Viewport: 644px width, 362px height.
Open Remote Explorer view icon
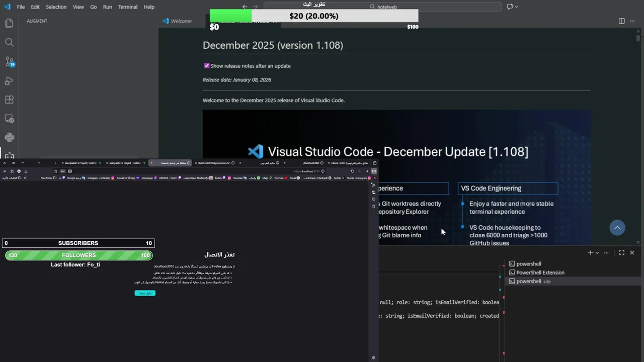[9, 119]
